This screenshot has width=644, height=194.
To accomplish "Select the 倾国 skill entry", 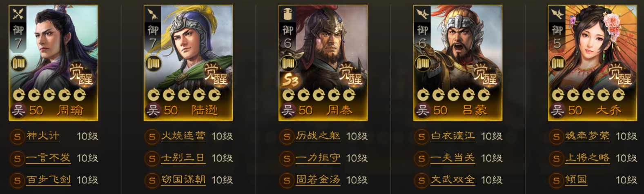I will pyautogui.click(x=576, y=180).
